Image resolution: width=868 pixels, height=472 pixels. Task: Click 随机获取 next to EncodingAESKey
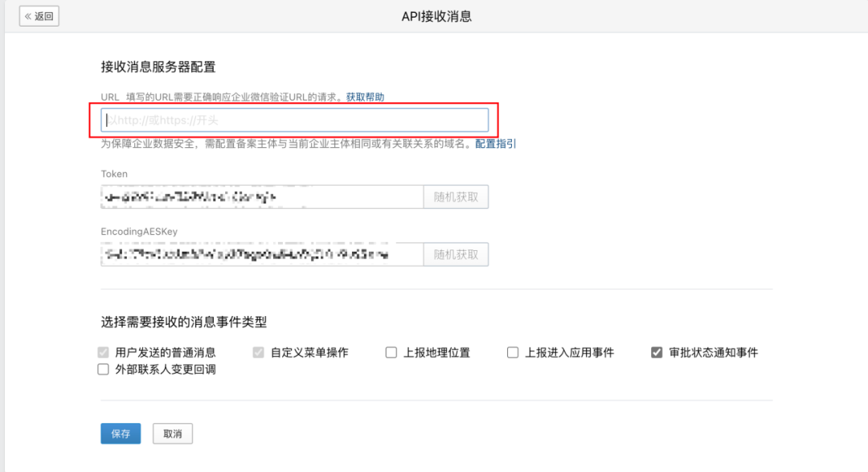point(456,254)
